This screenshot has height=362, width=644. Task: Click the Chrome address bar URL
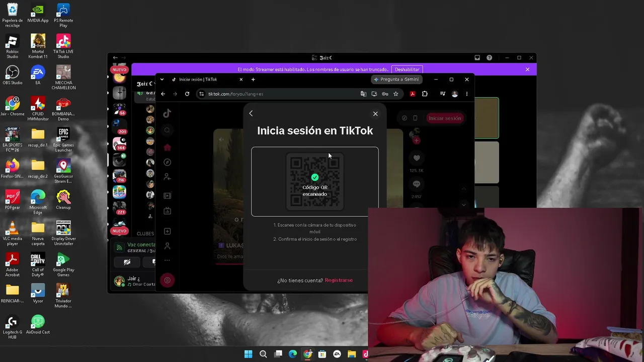[x=235, y=94]
